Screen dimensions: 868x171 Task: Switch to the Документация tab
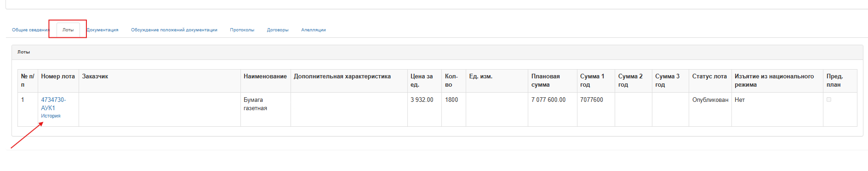click(103, 30)
